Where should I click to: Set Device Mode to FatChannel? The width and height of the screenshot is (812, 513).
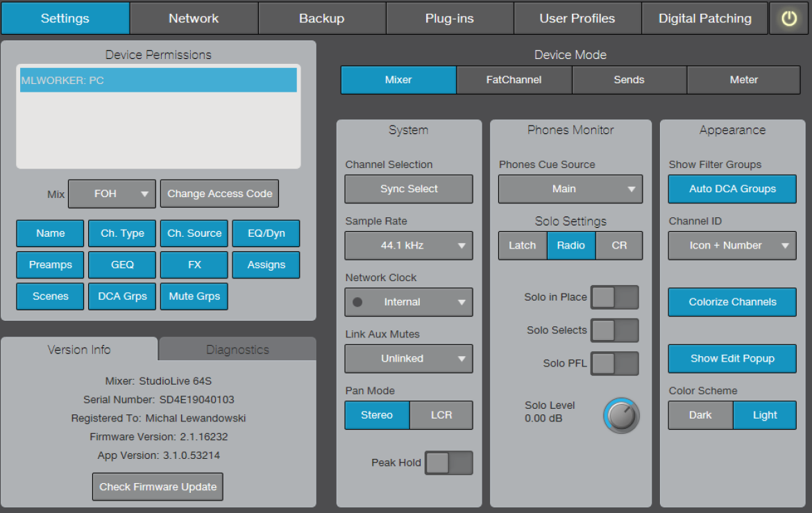pos(514,80)
